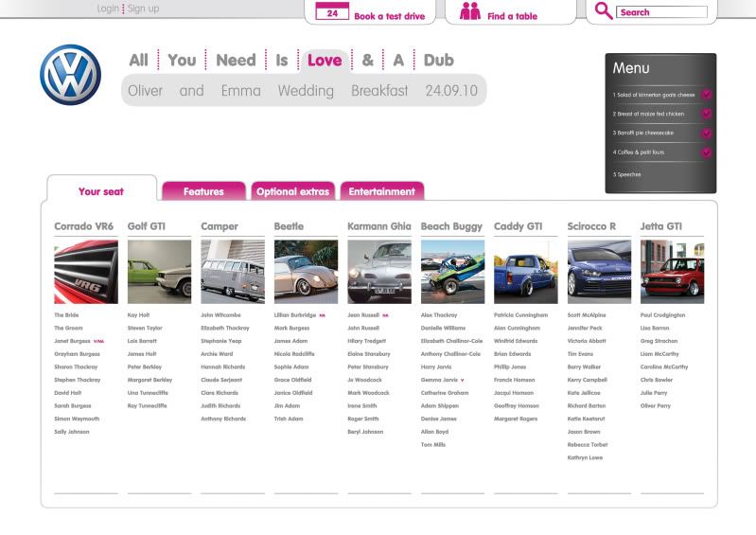Click the calendar icon showing 24
This screenshot has width=756, height=535.
[332, 11]
